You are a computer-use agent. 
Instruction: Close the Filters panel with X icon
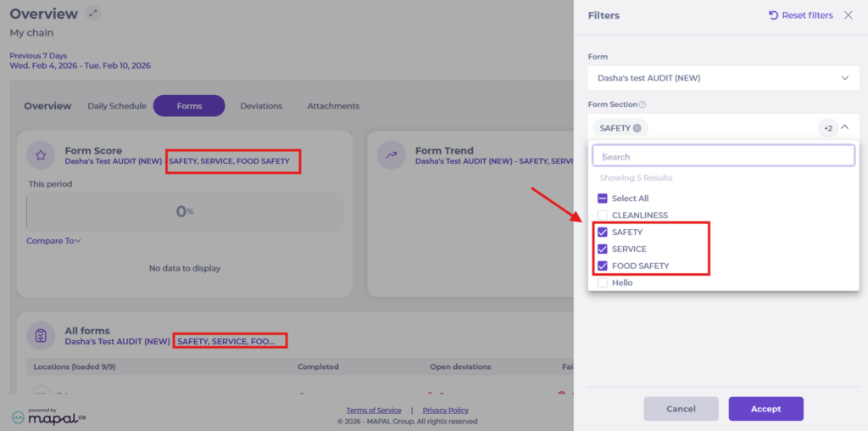(x=848, y=15)
